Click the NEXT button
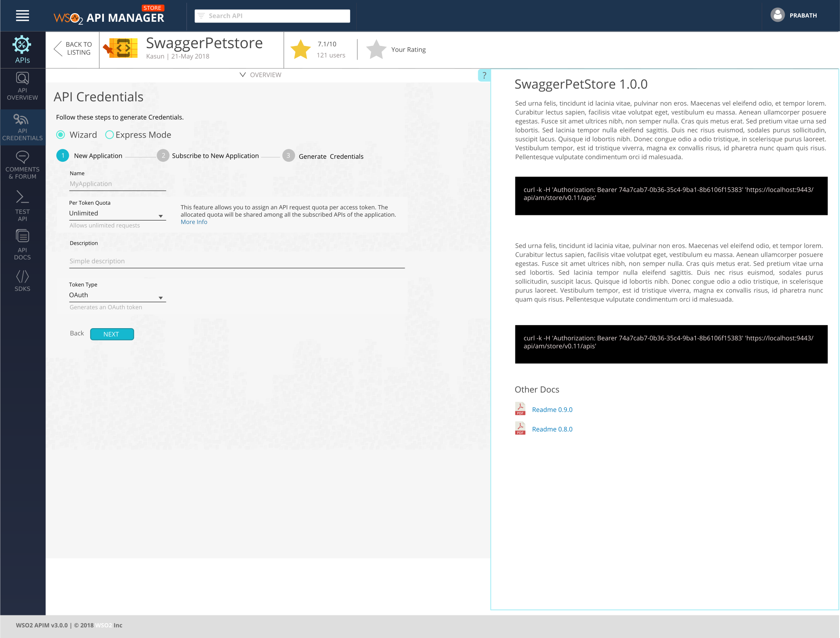Screen dimensions: 840x638 point(112,334)
